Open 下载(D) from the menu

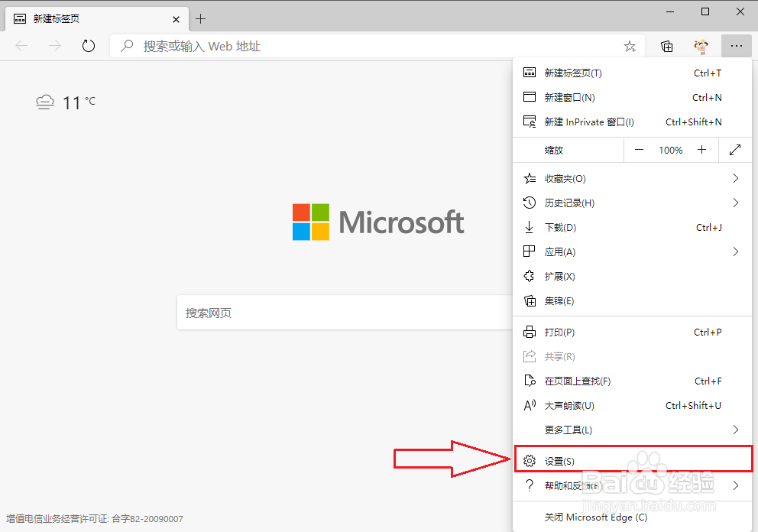point(632,227)
